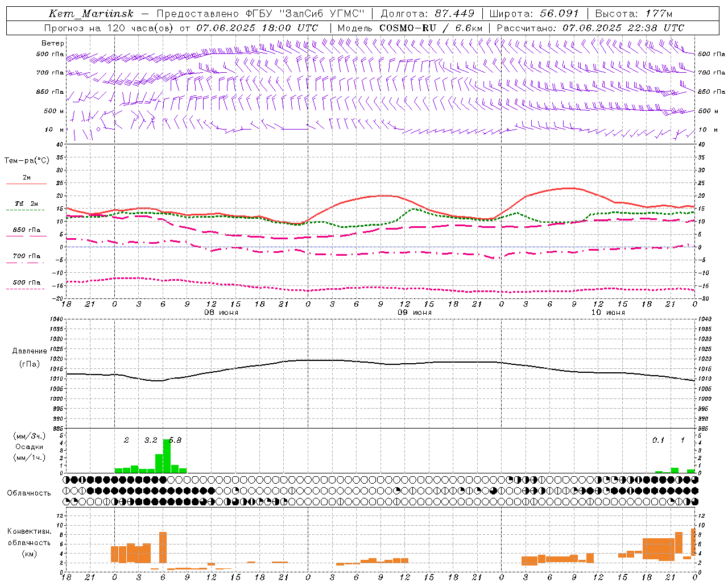Click the Конвективн. label
Viewport: 728px width, 582px height.
point(30,531)
